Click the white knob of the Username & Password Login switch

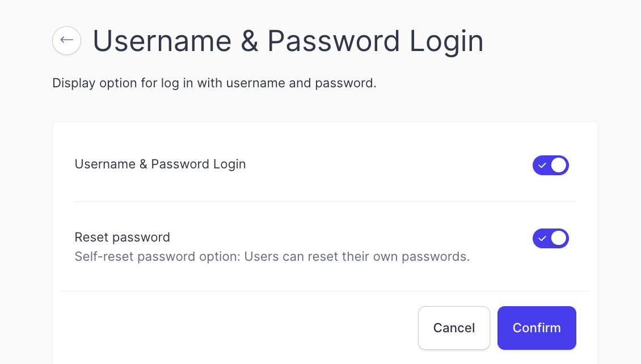click(x=559, y=166)
